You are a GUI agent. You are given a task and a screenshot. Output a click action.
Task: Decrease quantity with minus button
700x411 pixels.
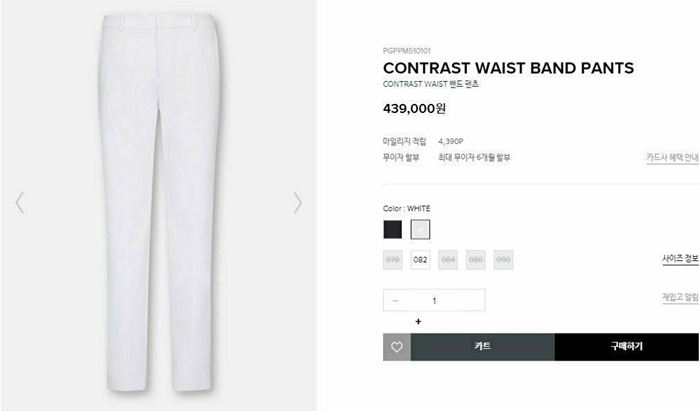click(x=395, y=301)
